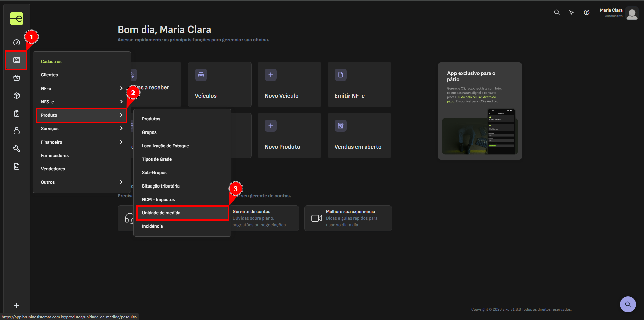644x320 pixels.
Task: Open the Gerente de contas card
Action: [x=265, y=218]
